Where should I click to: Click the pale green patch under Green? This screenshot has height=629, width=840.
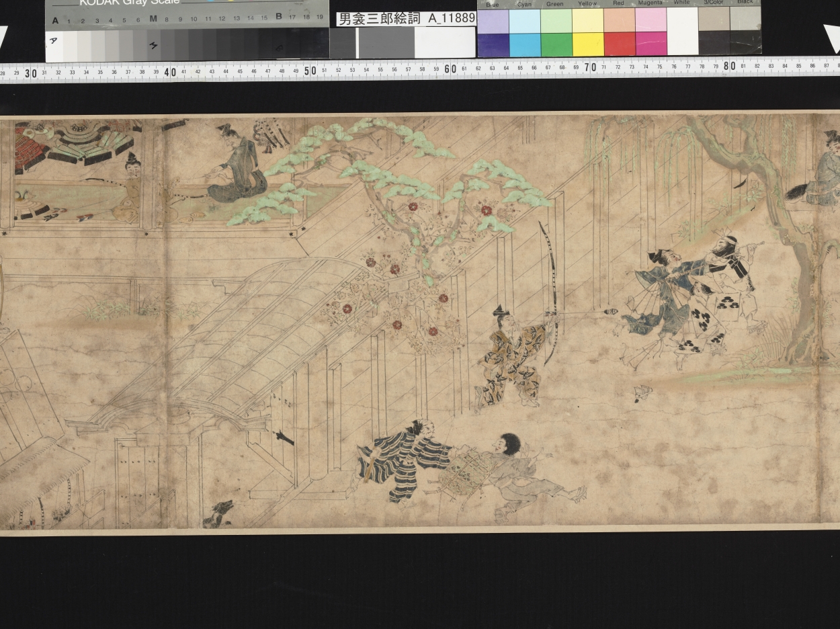[556, 21]
